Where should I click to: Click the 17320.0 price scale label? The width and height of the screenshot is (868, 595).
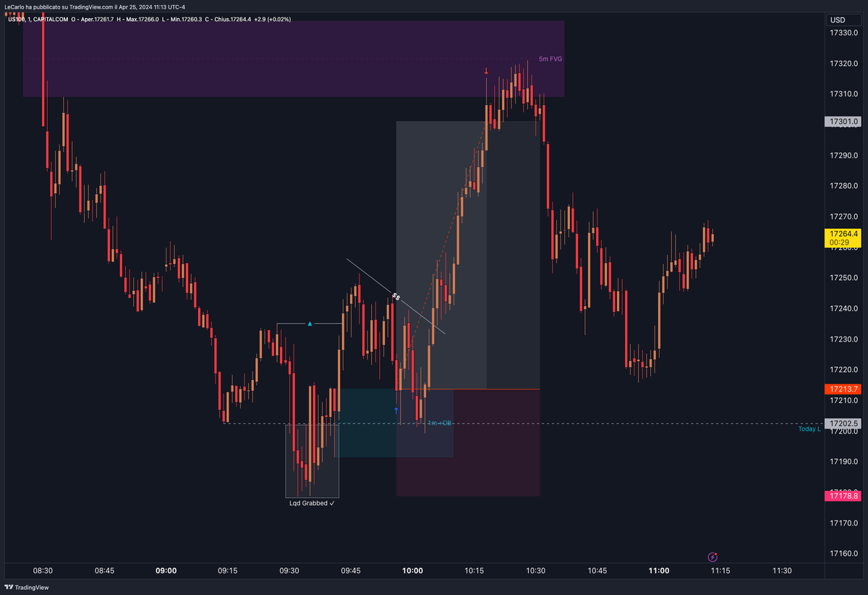pos(844,63)
